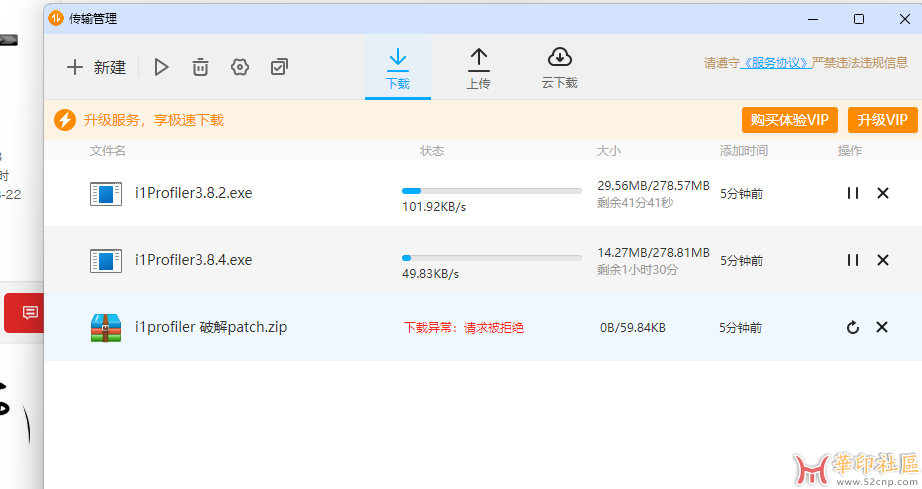Click the progress bar of i1Profiler3.8.2.exe
922x489 pixels.
pos(492,191)
